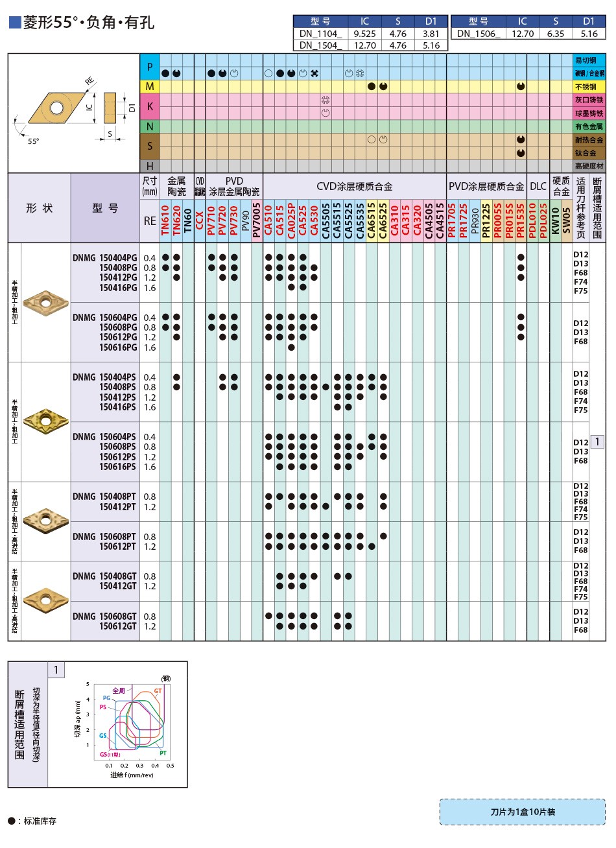
Task: Select the blue P material box
Action: pos(150,67)
